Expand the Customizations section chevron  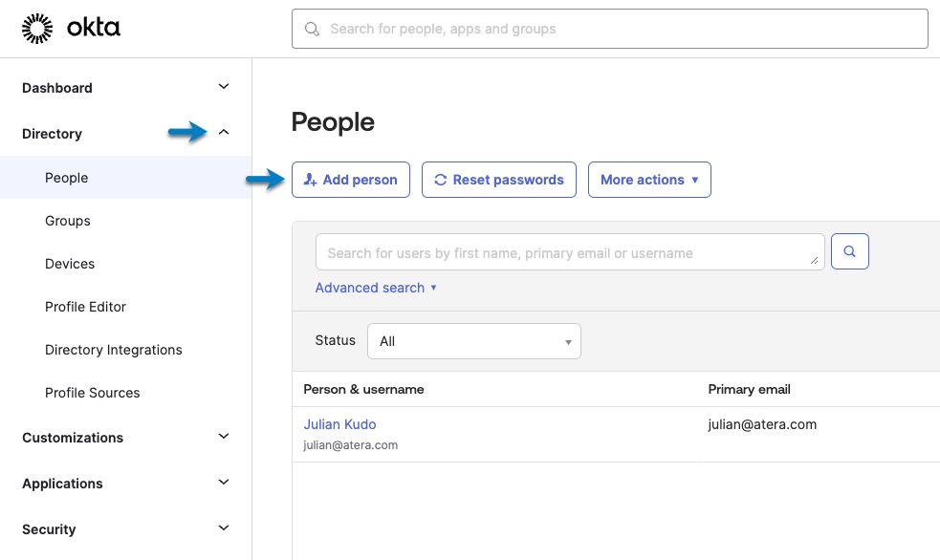pyautogui.click(x=224, y=437)
